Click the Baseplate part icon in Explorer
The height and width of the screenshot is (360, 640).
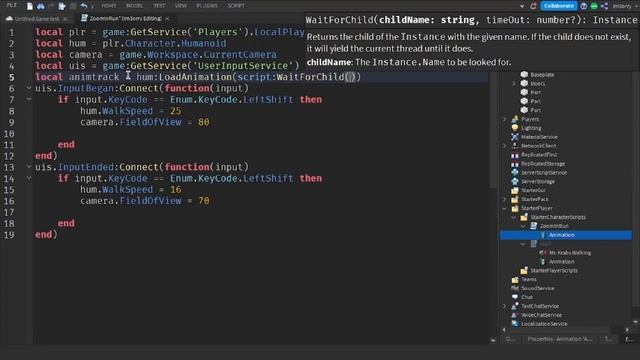(524, 74)
